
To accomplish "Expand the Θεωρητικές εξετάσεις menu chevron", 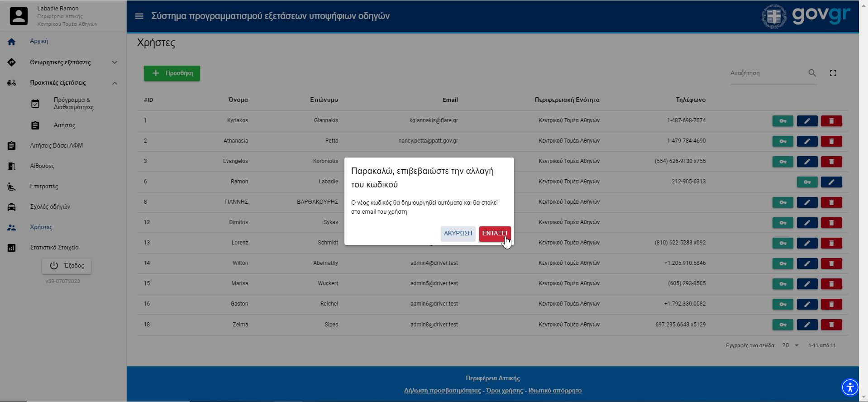I will (114, 62).
